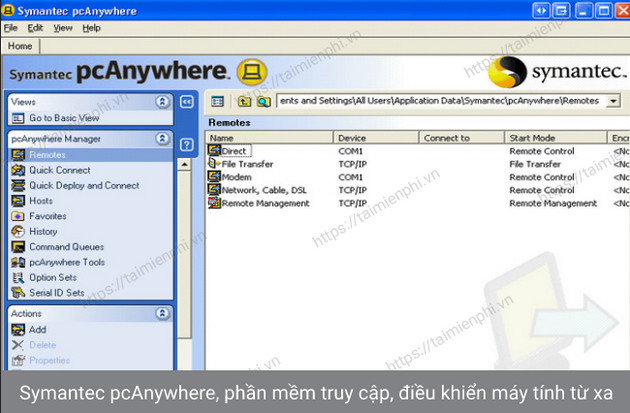The image size is (630, 413).
Task: Click the COM1 device cell for Direct
Action: pyautogui.click(x=351, y=151)
